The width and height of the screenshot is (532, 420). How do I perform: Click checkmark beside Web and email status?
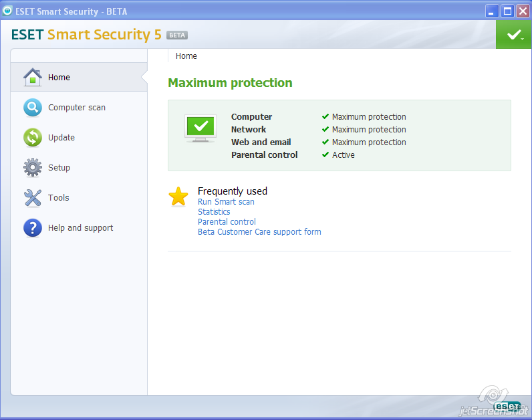[x=325, y=142]
